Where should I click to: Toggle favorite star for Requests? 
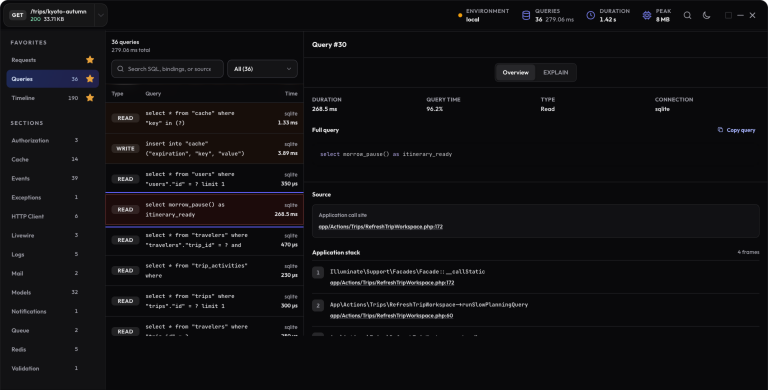point(90,60)
